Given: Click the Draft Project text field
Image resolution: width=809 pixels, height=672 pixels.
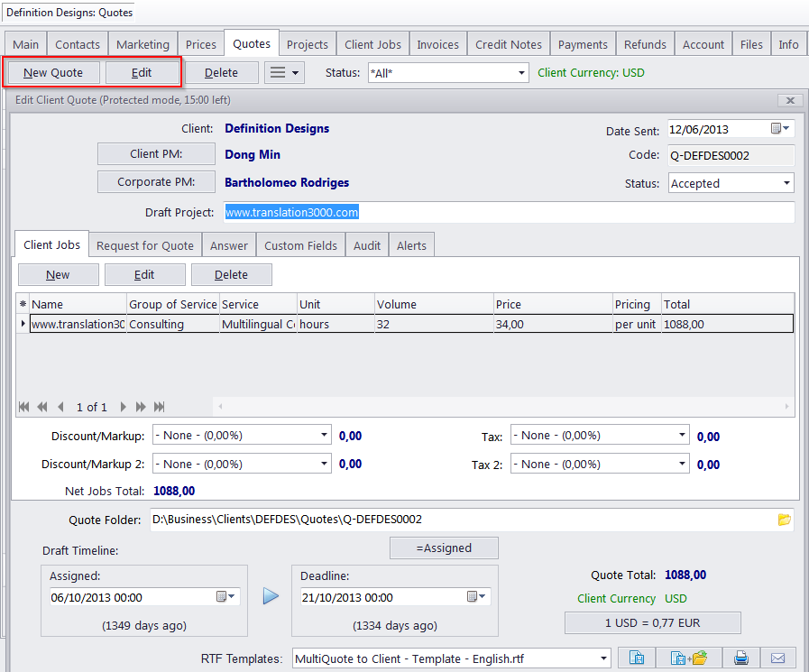Looking at the screenshot, I should point(509,212).
